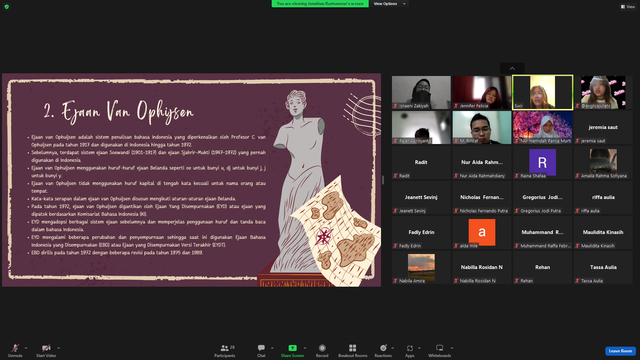Select Nabila Amira's sunset picture tile

tap(421, 267)
